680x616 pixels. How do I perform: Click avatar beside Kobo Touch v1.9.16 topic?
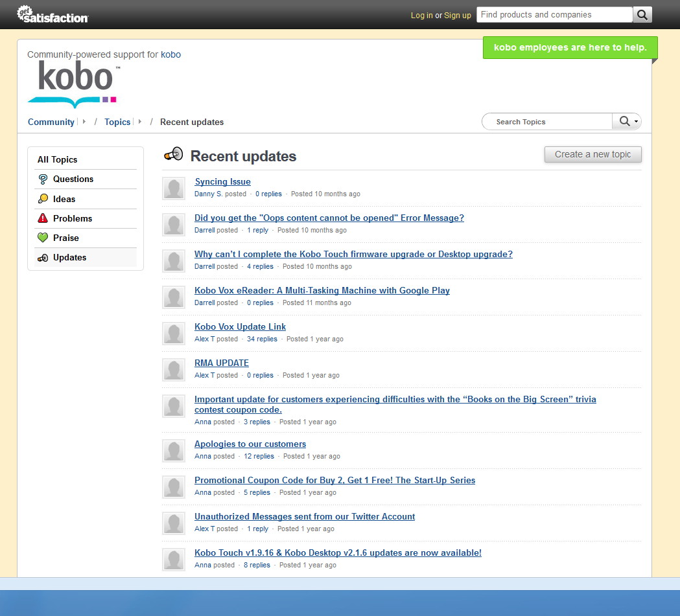tap(174, 559)
